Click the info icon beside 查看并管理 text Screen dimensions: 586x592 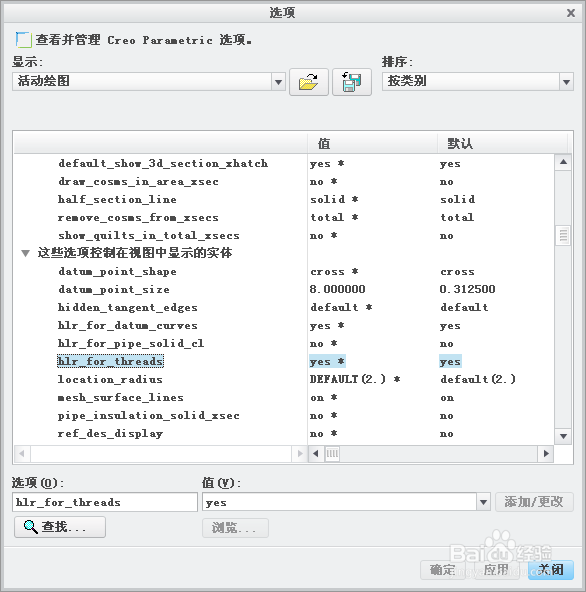23,40
